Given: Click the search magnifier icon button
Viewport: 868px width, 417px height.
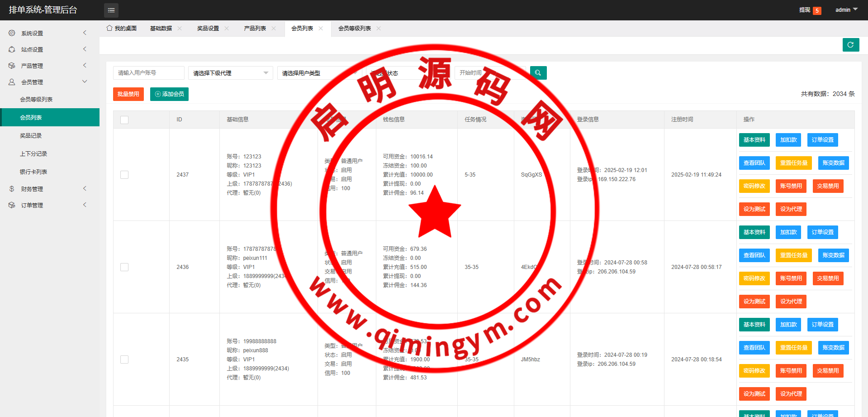Looking at the screenshot, I should tap(538, 73).
